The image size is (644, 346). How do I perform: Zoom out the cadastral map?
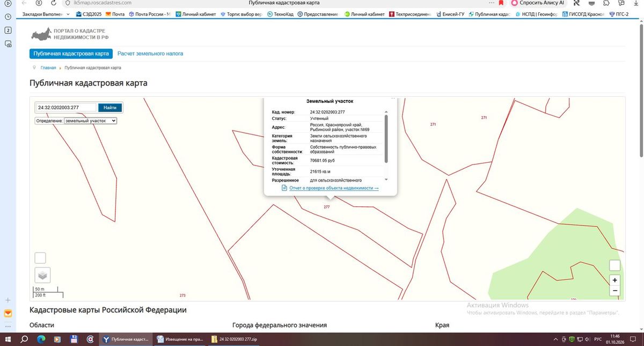tap(615, 291)
